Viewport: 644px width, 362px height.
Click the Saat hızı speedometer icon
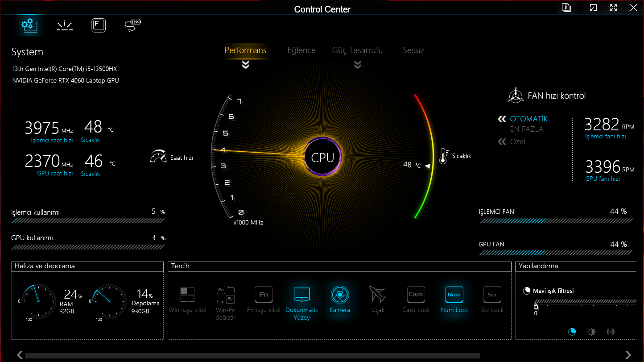pos(158,157)
